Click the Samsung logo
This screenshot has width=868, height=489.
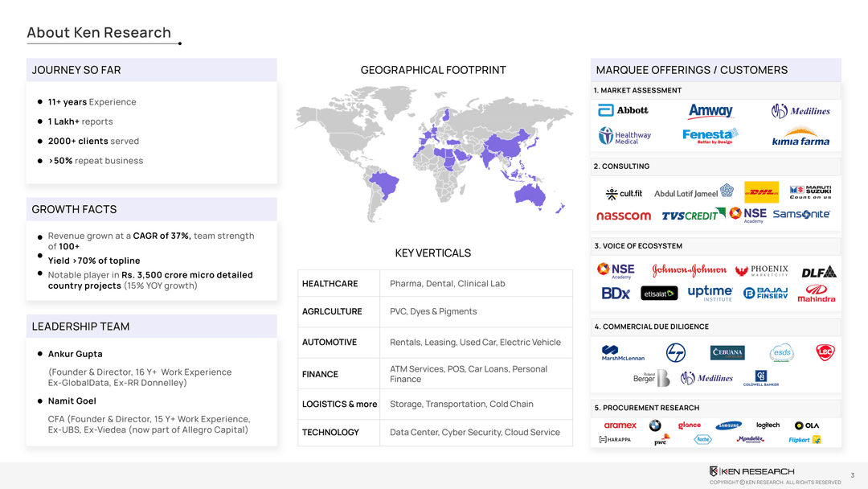[728, 425]
